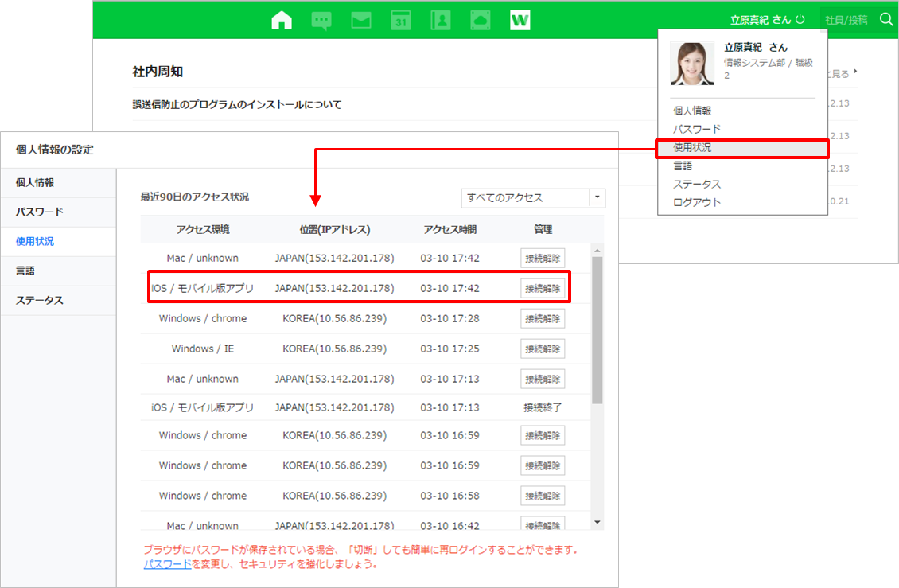Open the mail envelope icon

click(361, 21)
